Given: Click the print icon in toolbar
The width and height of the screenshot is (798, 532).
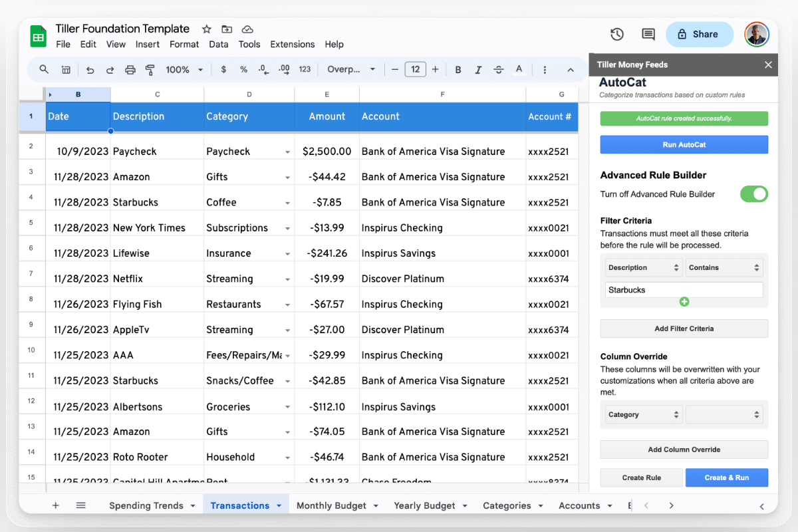Looking at the screenshot, I should [130, 70].
